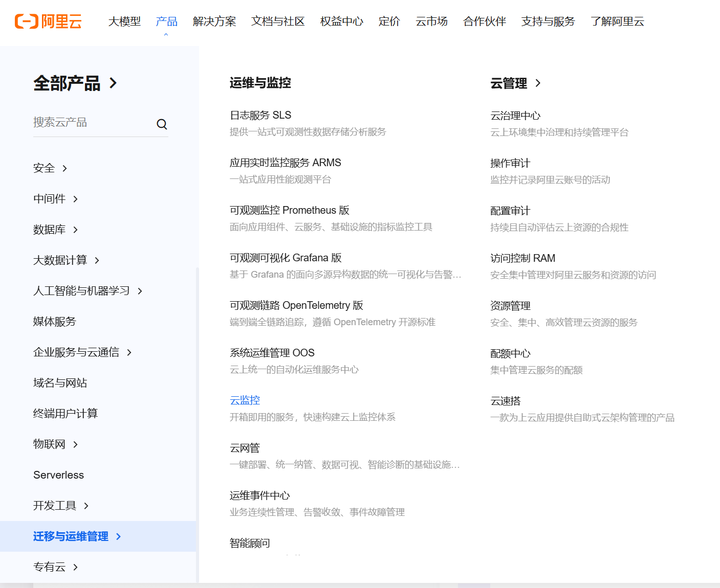This screenshot has height=588, width=720.
Task: Open the 定价 top menu
Action: 389,21
